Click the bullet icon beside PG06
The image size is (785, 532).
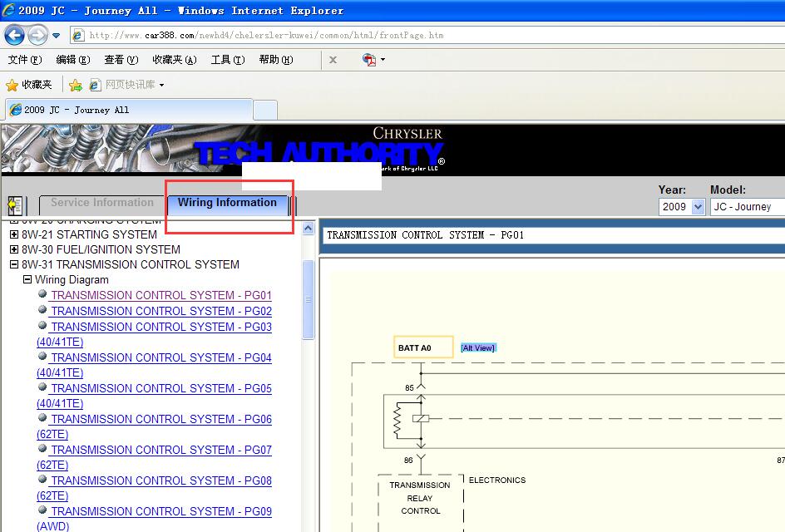point(42,418)
